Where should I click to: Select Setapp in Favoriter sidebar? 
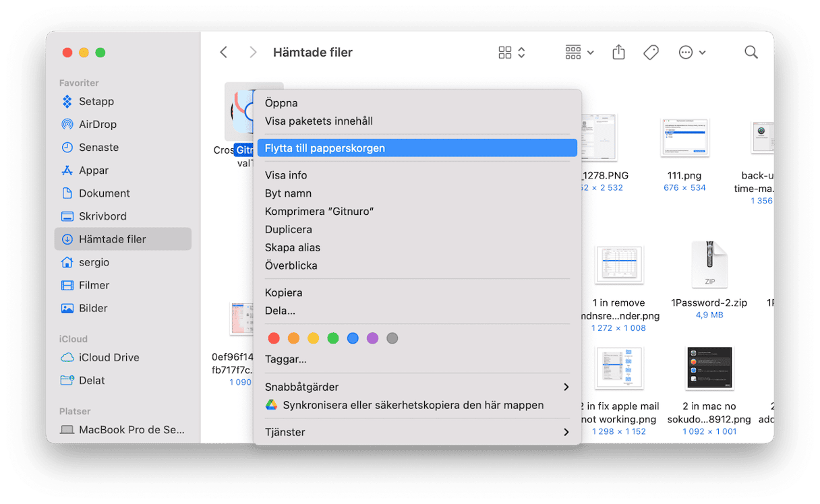(96, 102)
